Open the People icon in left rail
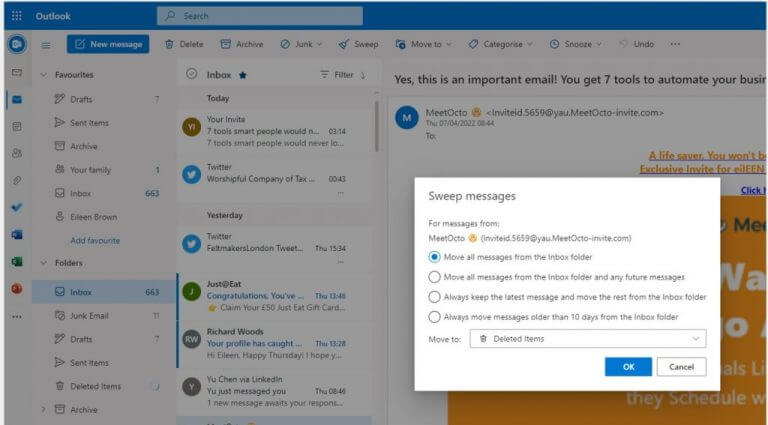The width and height of the screenshot is (768, 425). pos(17,153)
